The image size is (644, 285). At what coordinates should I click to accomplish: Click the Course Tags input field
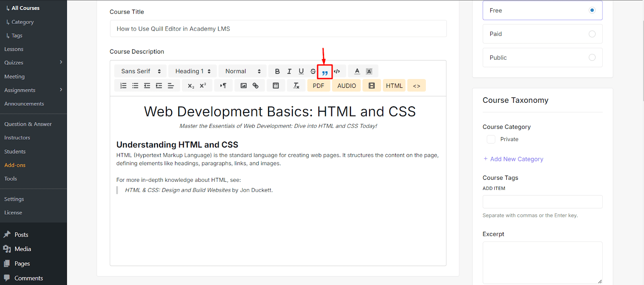coord(543,202)
